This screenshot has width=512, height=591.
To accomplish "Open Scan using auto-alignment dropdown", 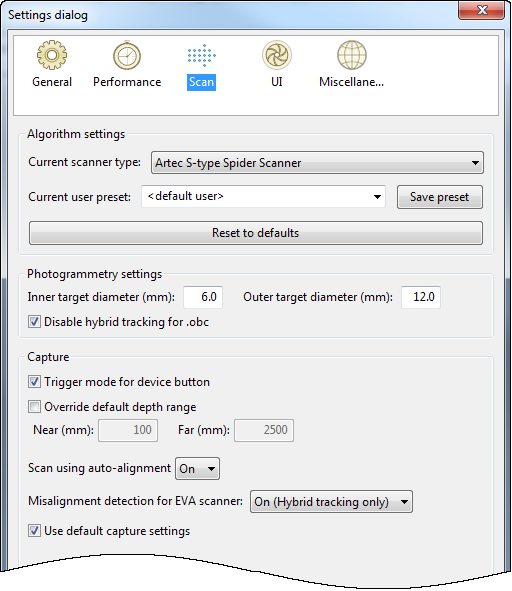I will coord(197,469).
